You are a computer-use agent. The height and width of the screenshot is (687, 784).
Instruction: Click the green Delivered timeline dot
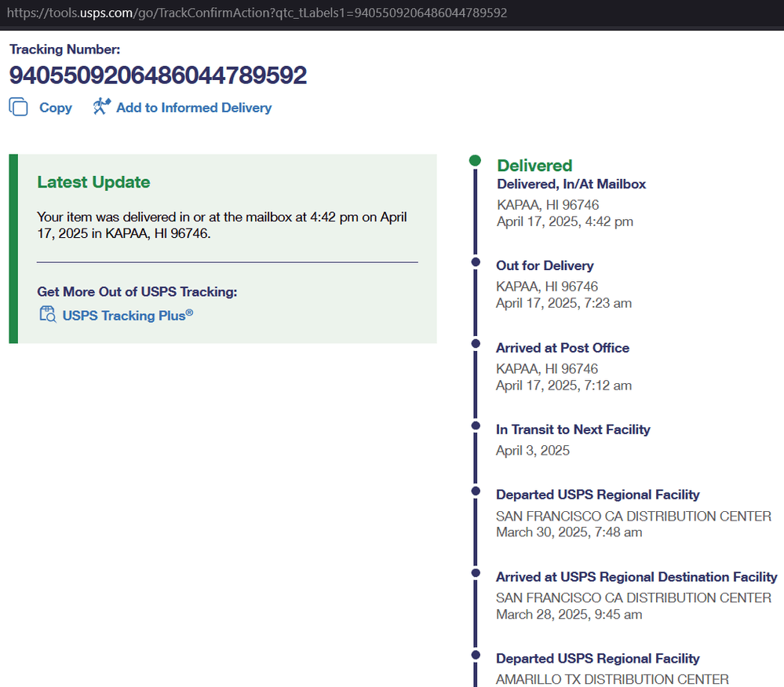(475, 161)
